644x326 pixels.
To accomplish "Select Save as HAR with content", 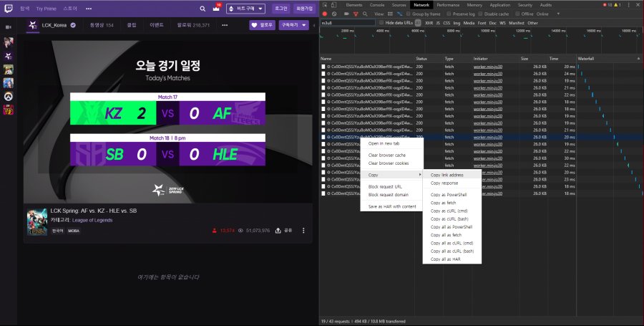I will pos(392,207).
